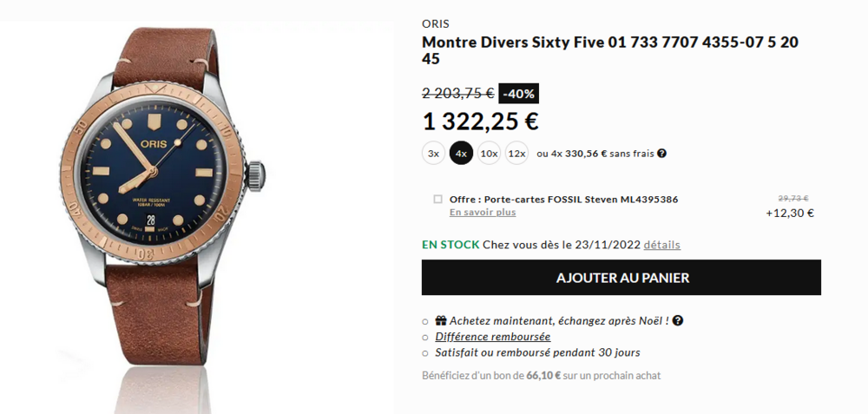Screen dimensions: 868x414
Task: Click "Achetez maintenant, échangez après Noël" text
Action: [559, 320]
